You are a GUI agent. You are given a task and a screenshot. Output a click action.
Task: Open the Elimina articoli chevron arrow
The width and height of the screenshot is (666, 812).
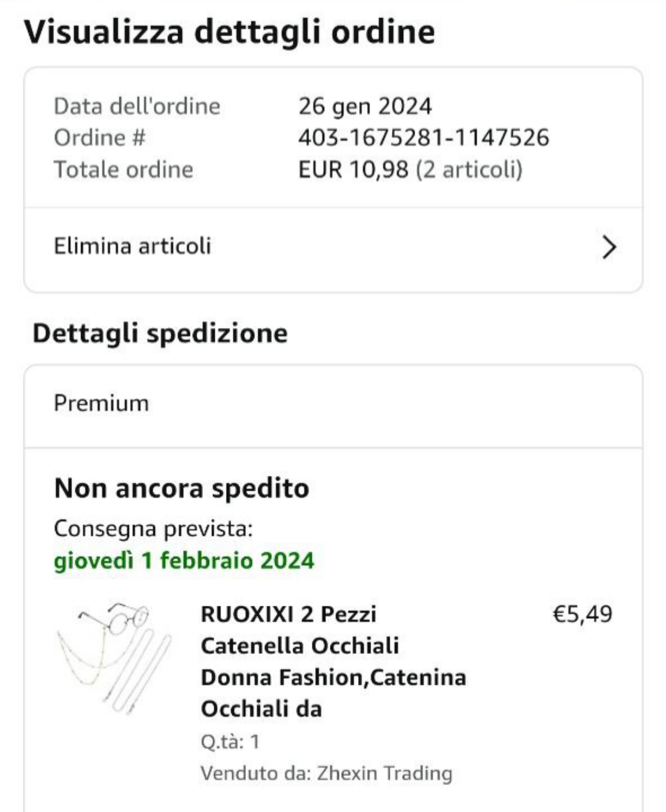pyautogui.click(x=609, y=247)
